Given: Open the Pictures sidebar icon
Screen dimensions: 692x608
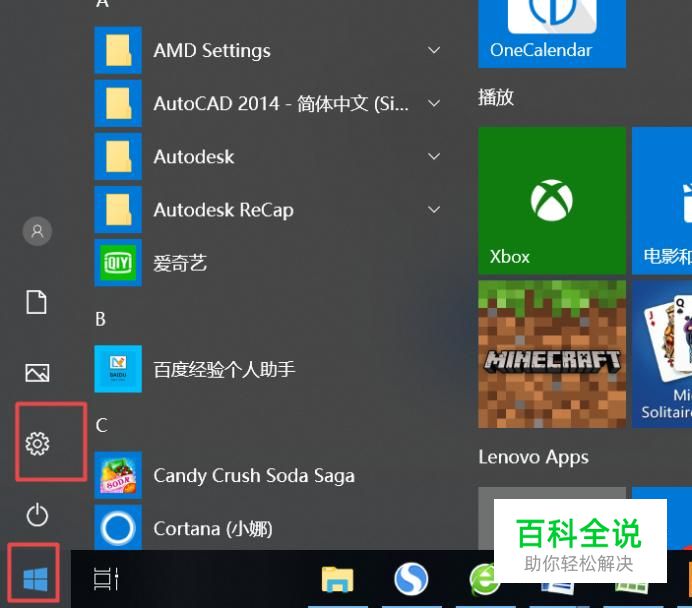Looking at the screenshot, I should (x=37, y=373).
